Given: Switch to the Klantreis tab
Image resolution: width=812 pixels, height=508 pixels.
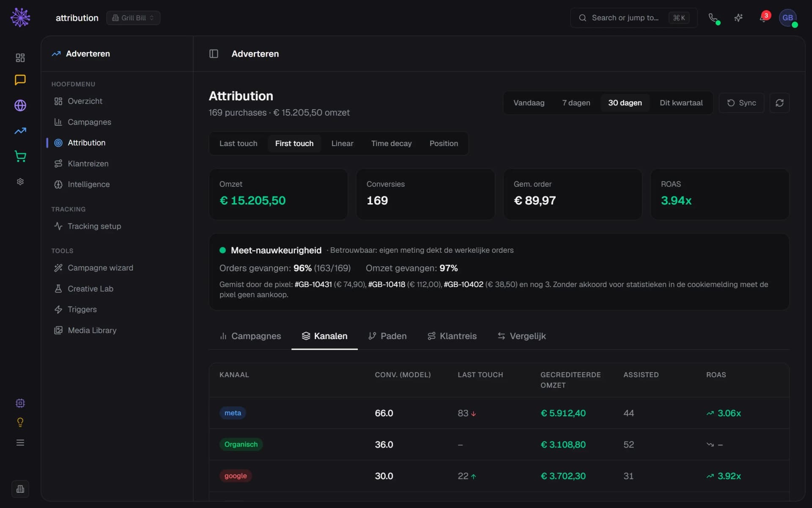Looking at the screenshot, I should (452, 336).
